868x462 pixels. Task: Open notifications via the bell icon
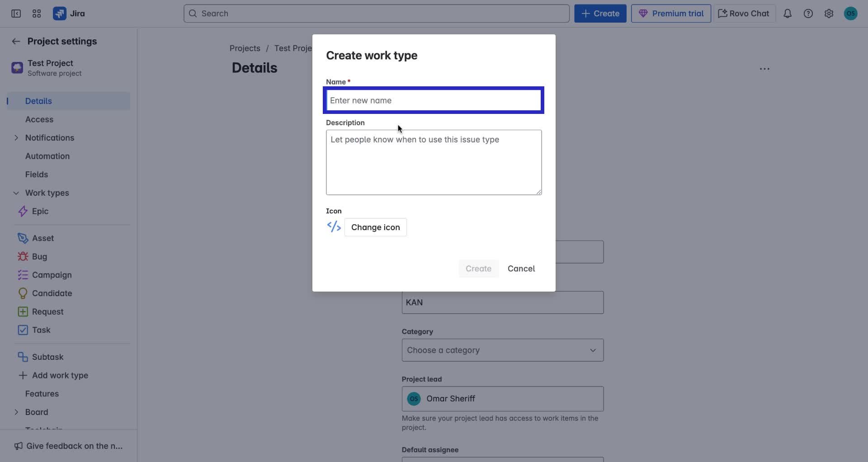coord(788,14)
